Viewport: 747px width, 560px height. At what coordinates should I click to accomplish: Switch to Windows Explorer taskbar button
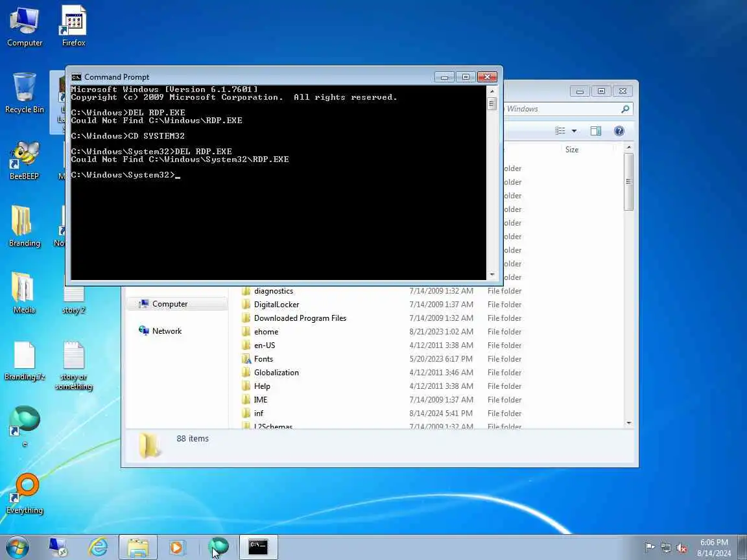(x=137, y=547)
